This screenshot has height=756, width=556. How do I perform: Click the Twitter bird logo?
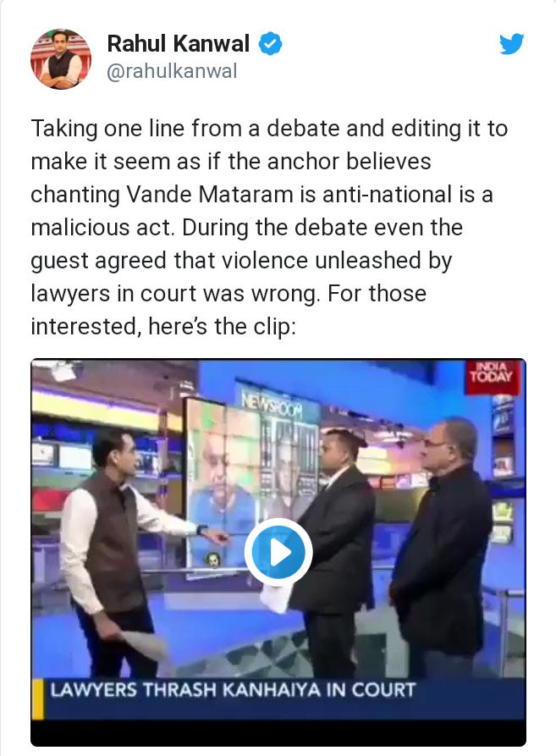click(512, 44)
